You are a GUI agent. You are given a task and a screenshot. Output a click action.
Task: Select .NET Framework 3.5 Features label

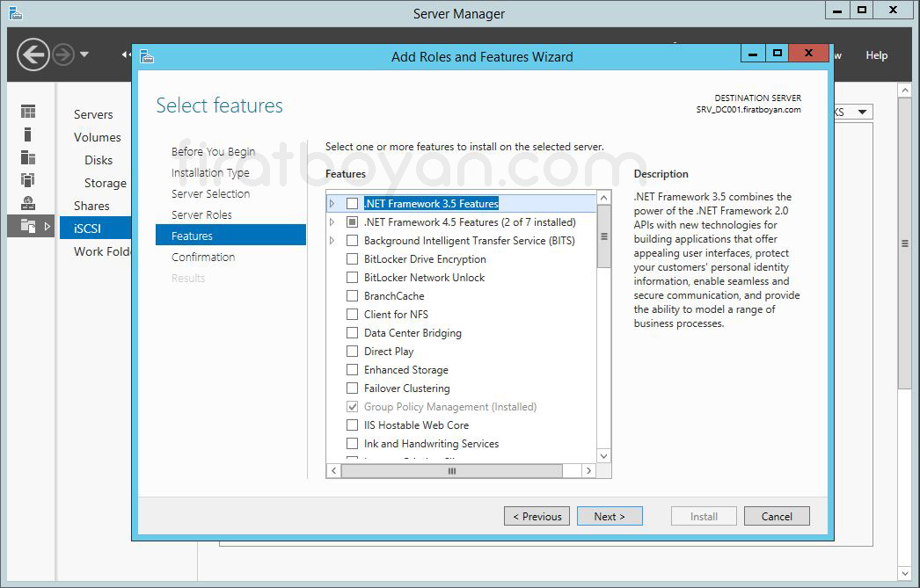[x=431, y=203]
